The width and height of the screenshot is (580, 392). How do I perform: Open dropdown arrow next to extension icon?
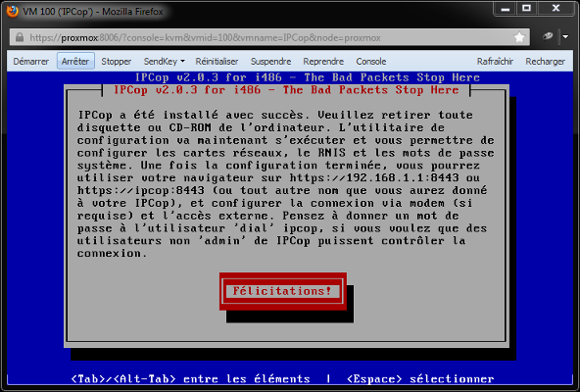click(x=565, y=36)
